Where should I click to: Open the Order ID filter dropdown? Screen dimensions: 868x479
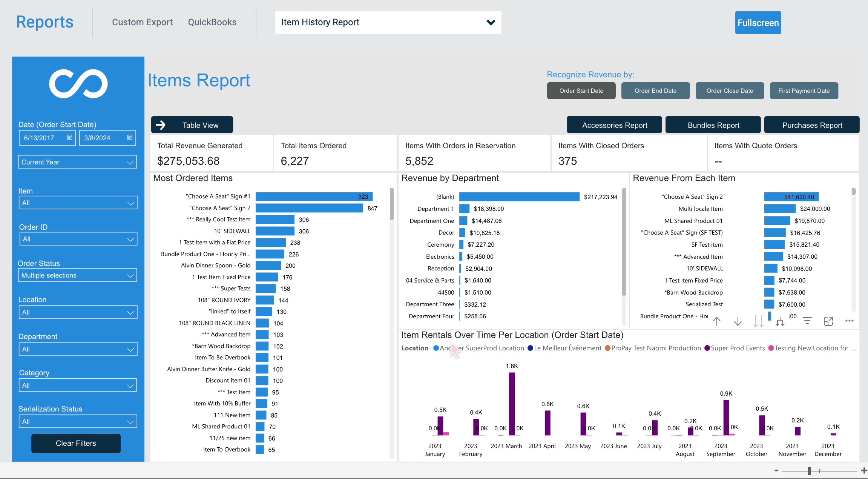[78, 239]
